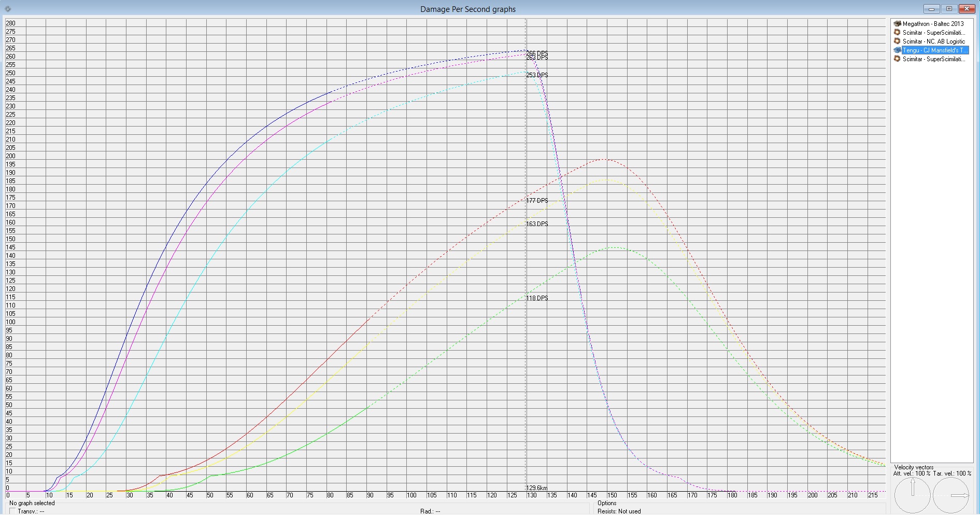Click the Damage Per Second graphs title
Screen dimensions: 980x515
[468, 9]
